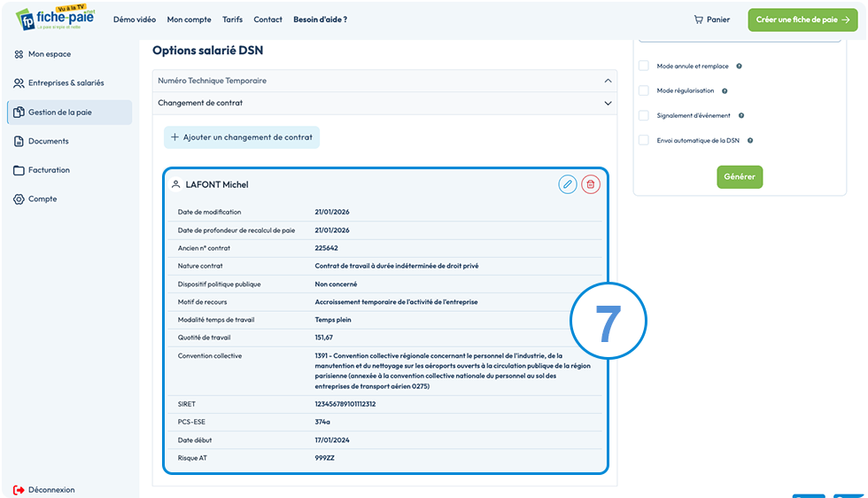Tick the Signalement d'événement checkbox
The image size is (868, 498).
pyautogui.click(x=644, y=116)
